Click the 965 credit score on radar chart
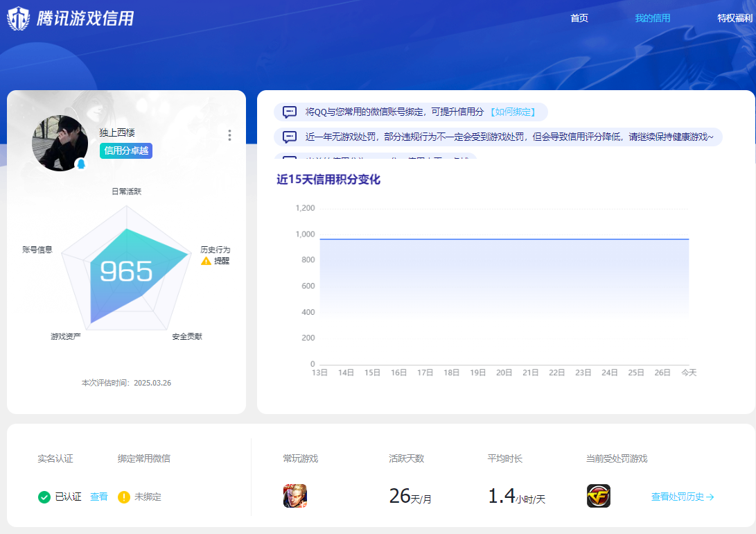 click(x=126, y=272)
